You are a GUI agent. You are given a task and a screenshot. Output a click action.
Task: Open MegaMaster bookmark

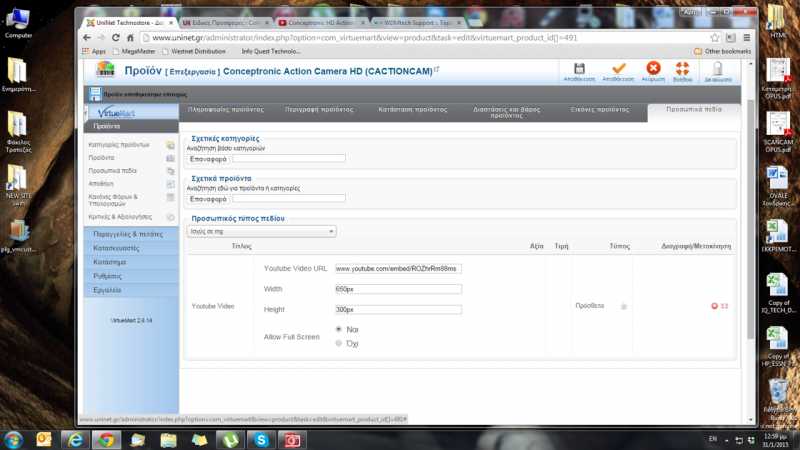134,52
